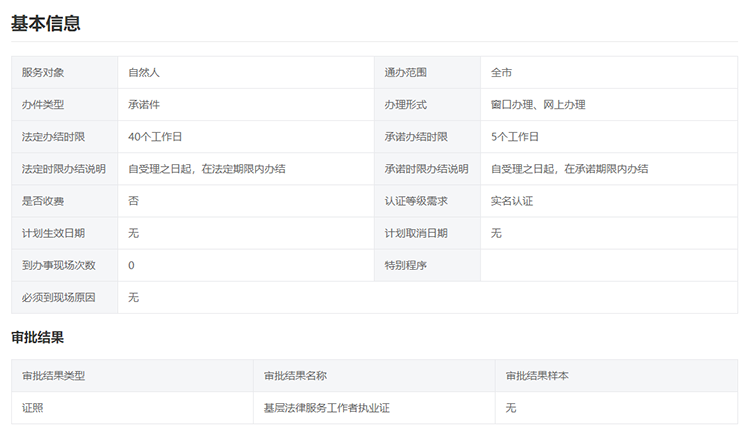This screenshot has height=427, width=750.
Task: Select the 服务对象 label cell
Action: click(43, 73)
